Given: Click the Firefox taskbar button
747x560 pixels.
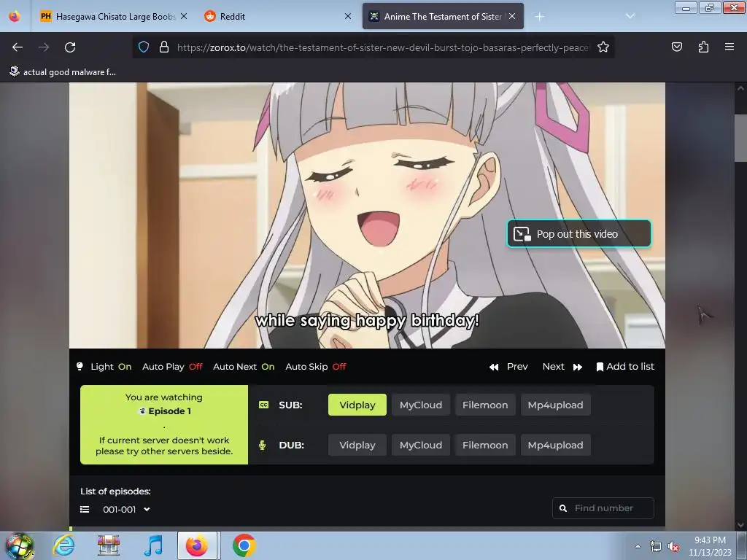Looking at the screenshot, I should (x=197, y=545).
